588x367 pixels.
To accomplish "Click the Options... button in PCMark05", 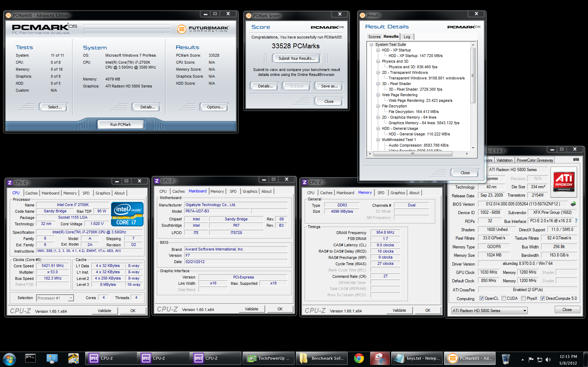I will pyautogui.click(x=215, y=107).
